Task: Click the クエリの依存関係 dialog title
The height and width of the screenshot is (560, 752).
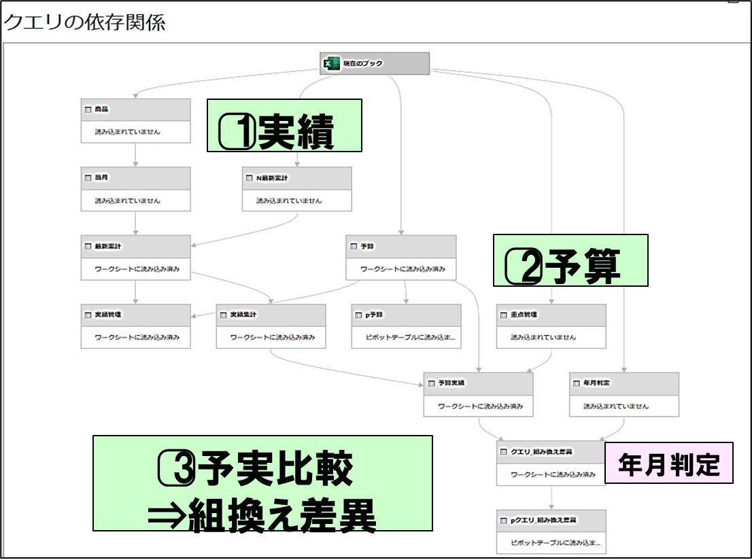Action: pos(84,22)
